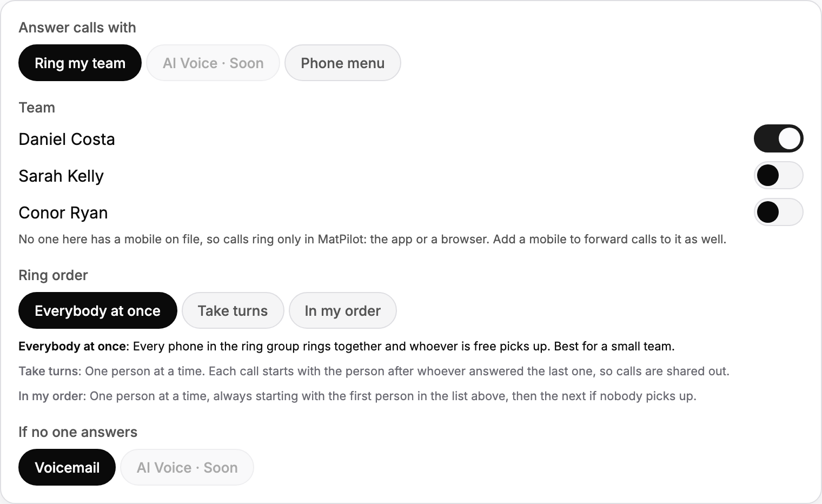
Task: Choose AI Voice under Answer calls with
Action: 213,63
